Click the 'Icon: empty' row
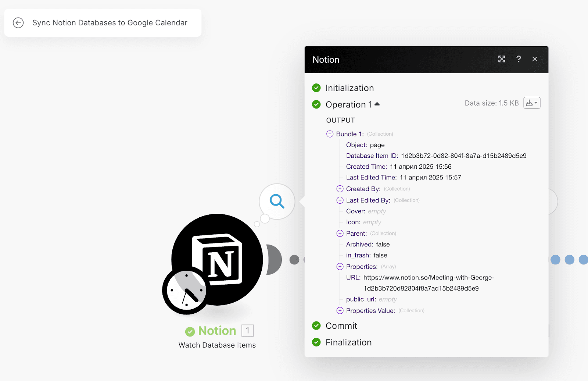 point(364,222)
